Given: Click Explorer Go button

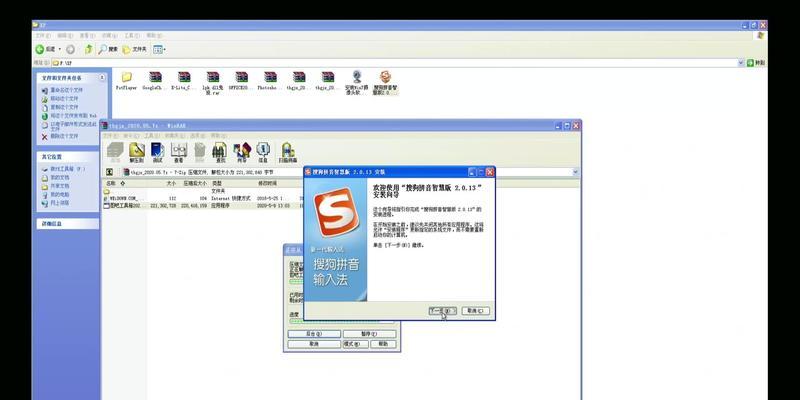Looking at the screenshot, I should point(756,63).
